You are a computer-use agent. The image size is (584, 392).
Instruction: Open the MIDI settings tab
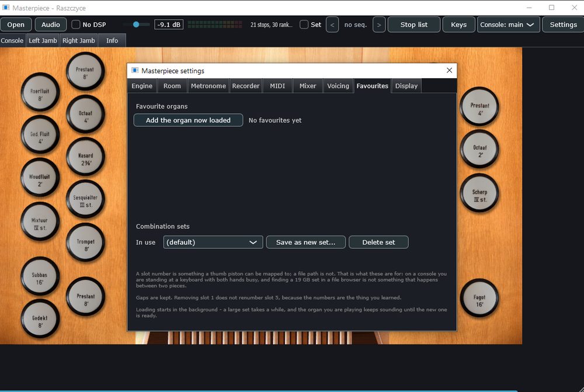[277, 86]
